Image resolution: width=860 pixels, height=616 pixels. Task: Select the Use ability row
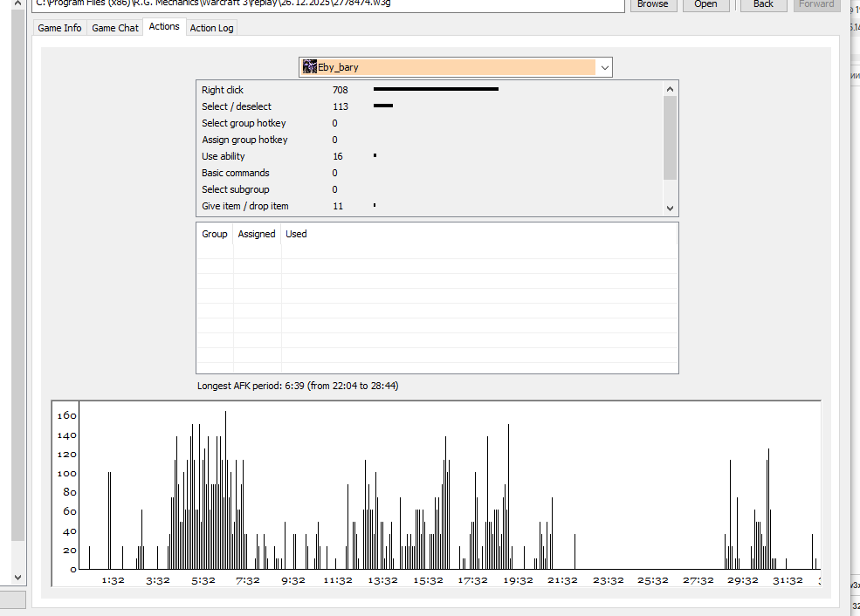[x=430, y=156]
